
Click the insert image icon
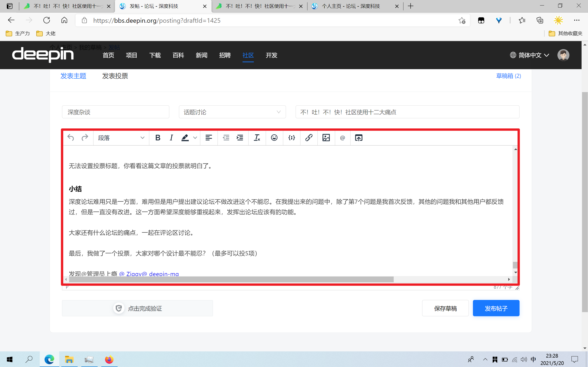click(x=326, y=138)
